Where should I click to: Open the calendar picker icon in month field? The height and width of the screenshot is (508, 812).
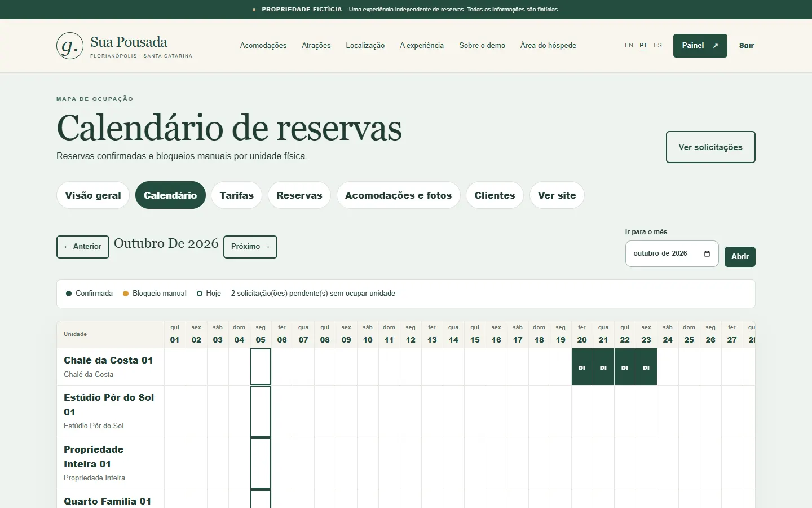tap(707, 253)
